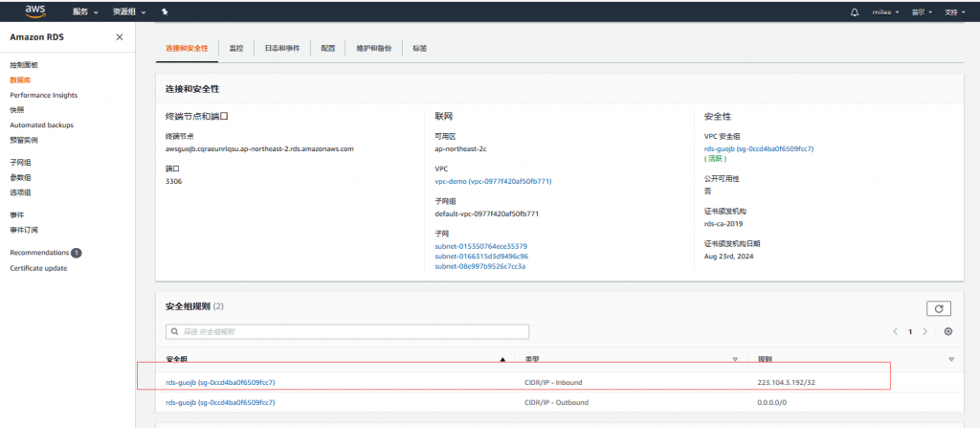Go to next page of security rules
Screen dimensions: 980x428
(925, 331)
